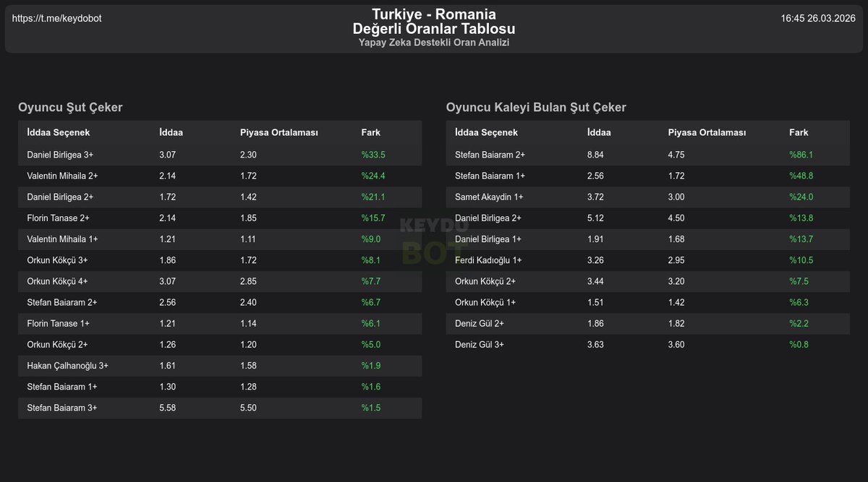This screenshot has height=482, width=868.
Task: Click the İddaa odds value 8.84
Action: coord(596,155)
